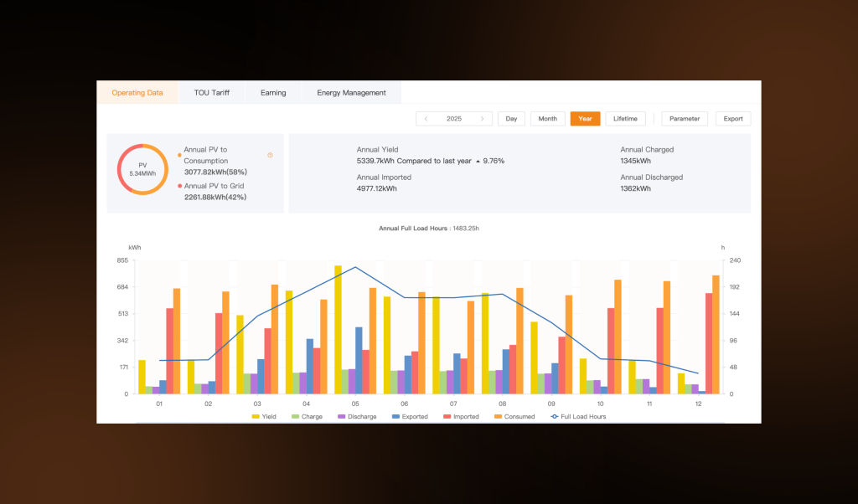
Task: Switch to the Earning tab
Action: pyautogui.click(x=272, y=92)
